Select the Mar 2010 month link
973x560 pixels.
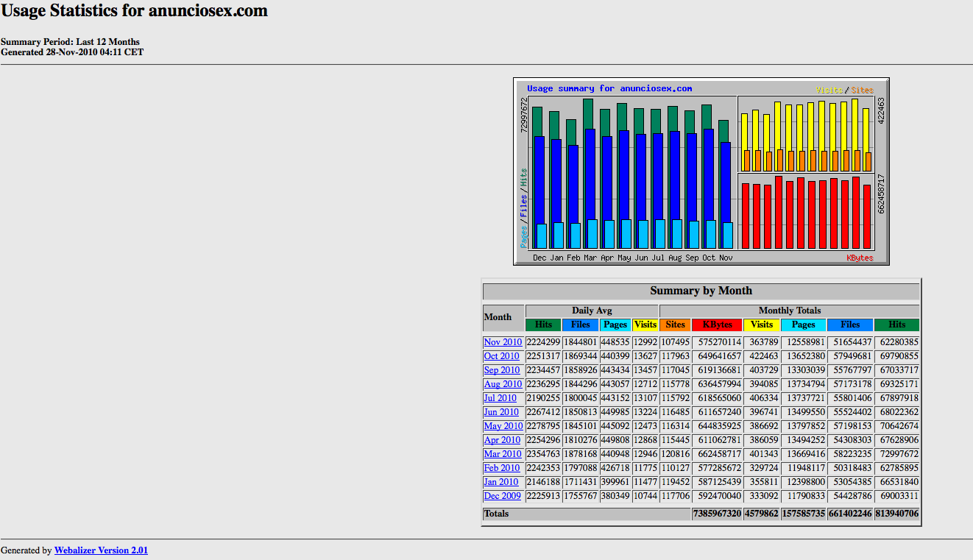502,454
